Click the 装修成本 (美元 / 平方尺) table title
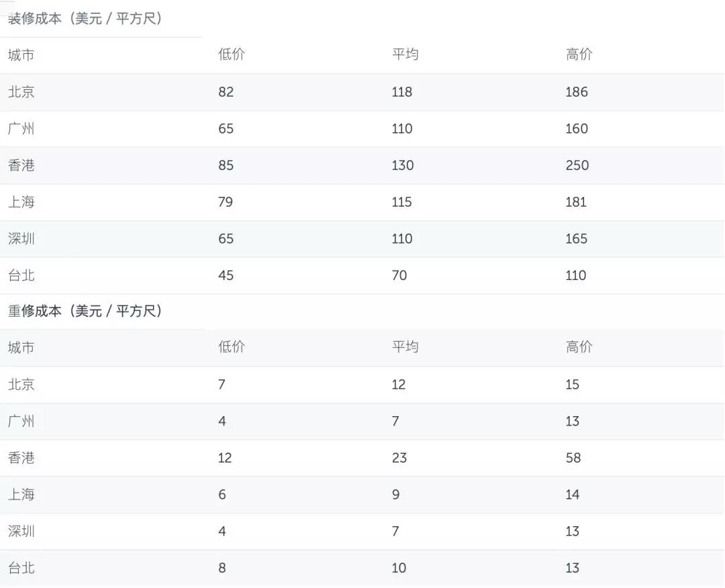Viewport: 725px width, 588px height. [85, 19]
